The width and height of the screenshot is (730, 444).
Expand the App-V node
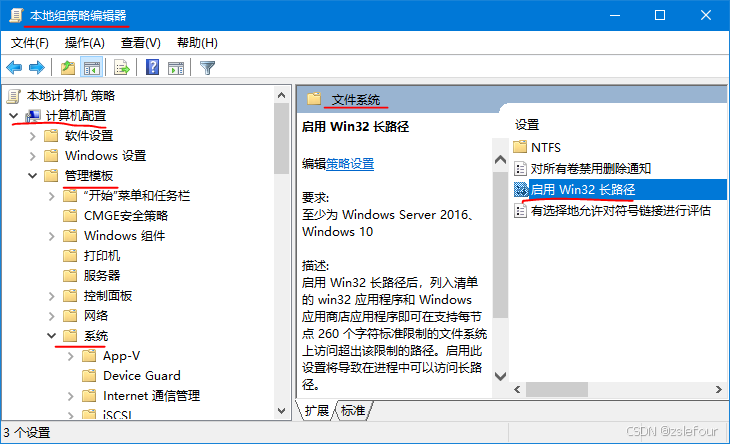click(x=71, y=356)
